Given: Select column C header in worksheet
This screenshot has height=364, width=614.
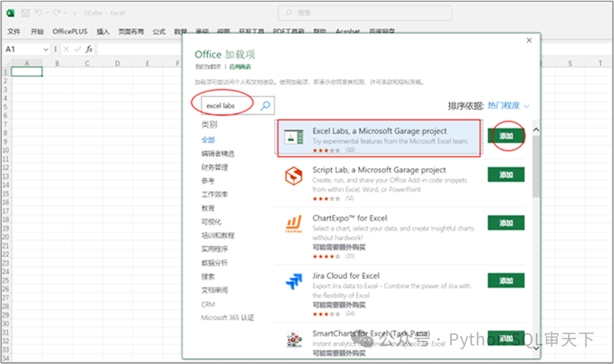Looking at the screenshot, I should pos(88,63).
